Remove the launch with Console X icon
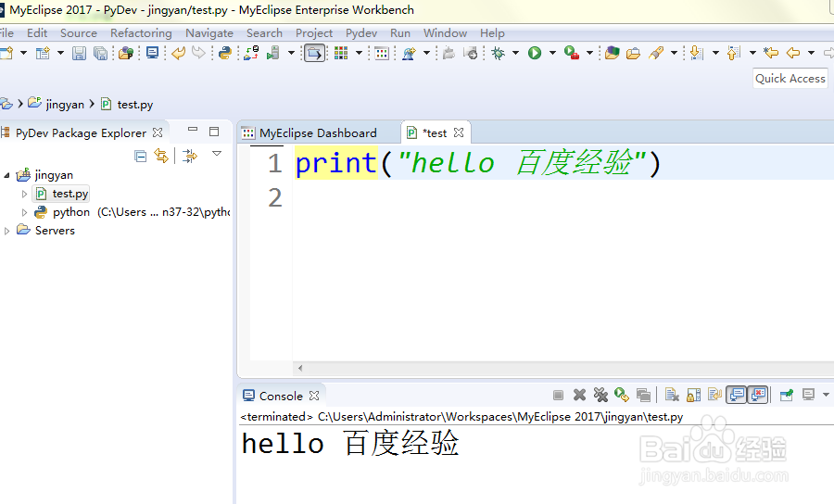This screenshot has height=504, width=834. tap(579, 395)
